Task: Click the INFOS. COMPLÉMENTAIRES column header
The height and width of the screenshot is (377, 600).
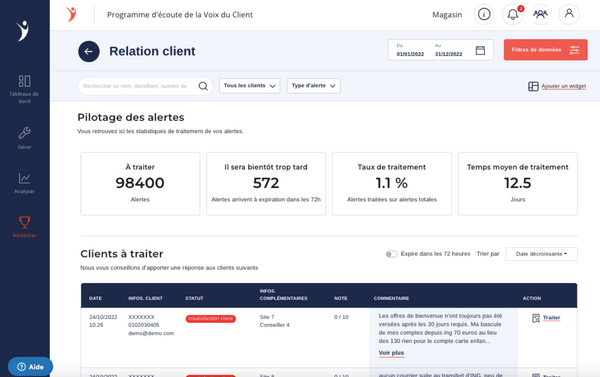Action: pyautogui.click(x=284, y=294)
